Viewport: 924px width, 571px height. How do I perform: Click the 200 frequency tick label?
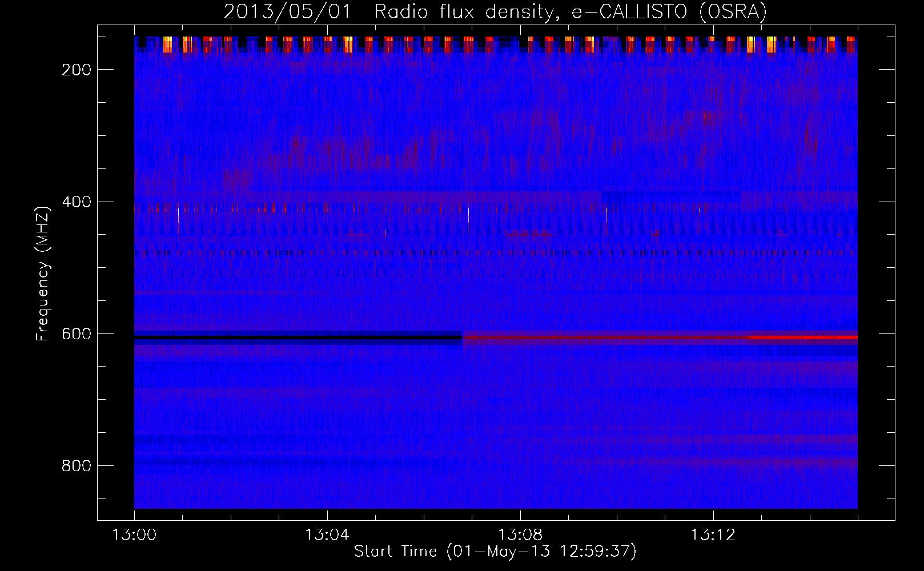76,70
